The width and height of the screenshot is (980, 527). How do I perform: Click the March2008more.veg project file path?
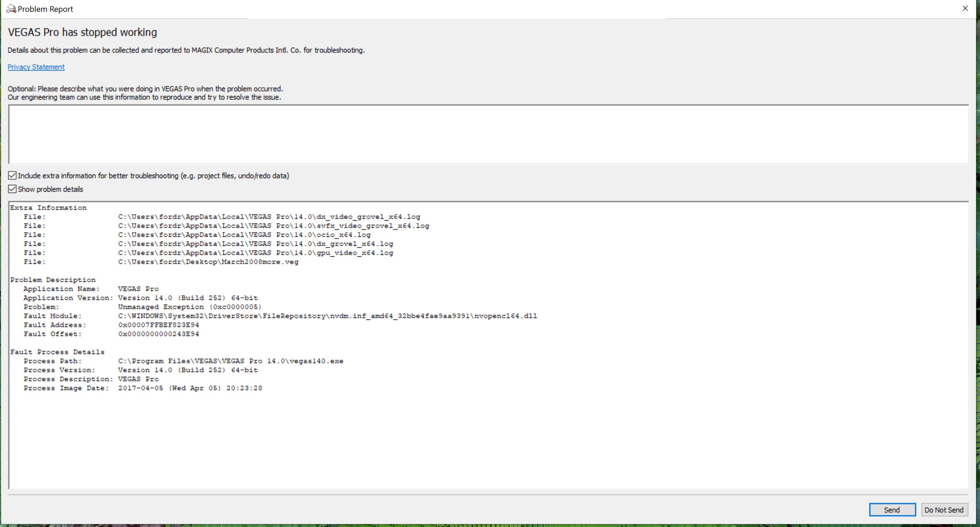pos(208,262)
